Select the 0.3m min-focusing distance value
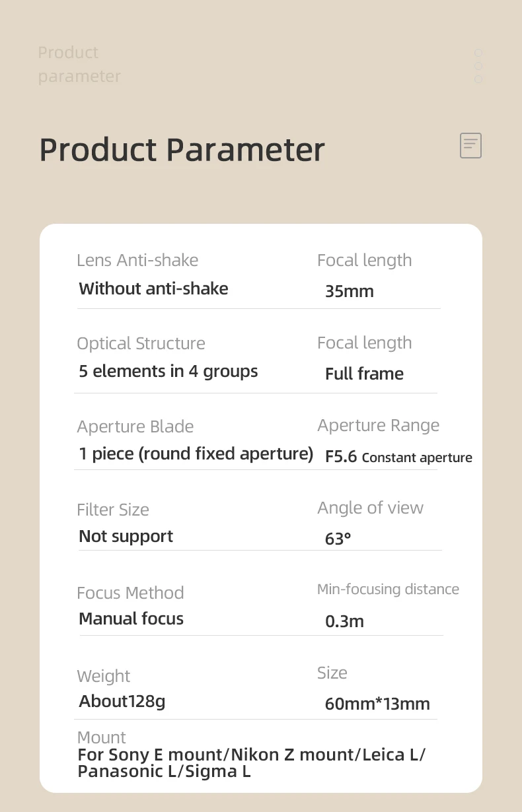This screenshot has width=522, height=812. tap(344, 621)
